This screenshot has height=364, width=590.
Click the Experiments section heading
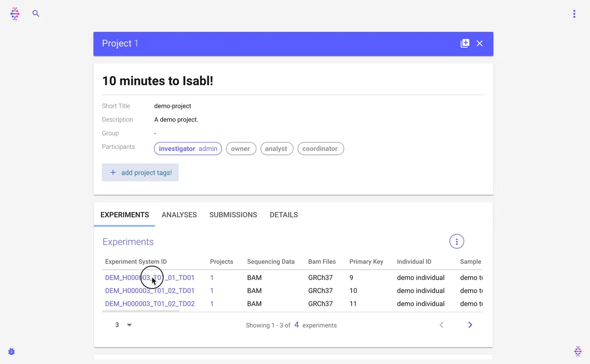pos(128,242)
